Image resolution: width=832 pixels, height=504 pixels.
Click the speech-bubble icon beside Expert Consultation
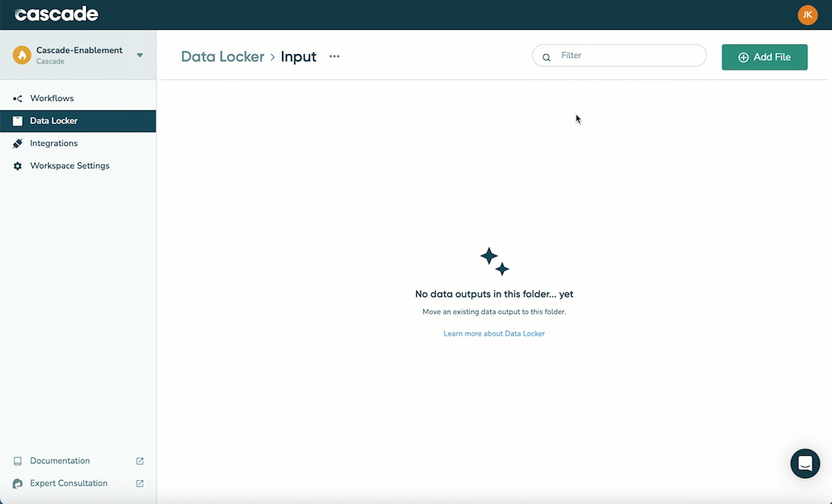pyautogui.click(x=17, y=483)
